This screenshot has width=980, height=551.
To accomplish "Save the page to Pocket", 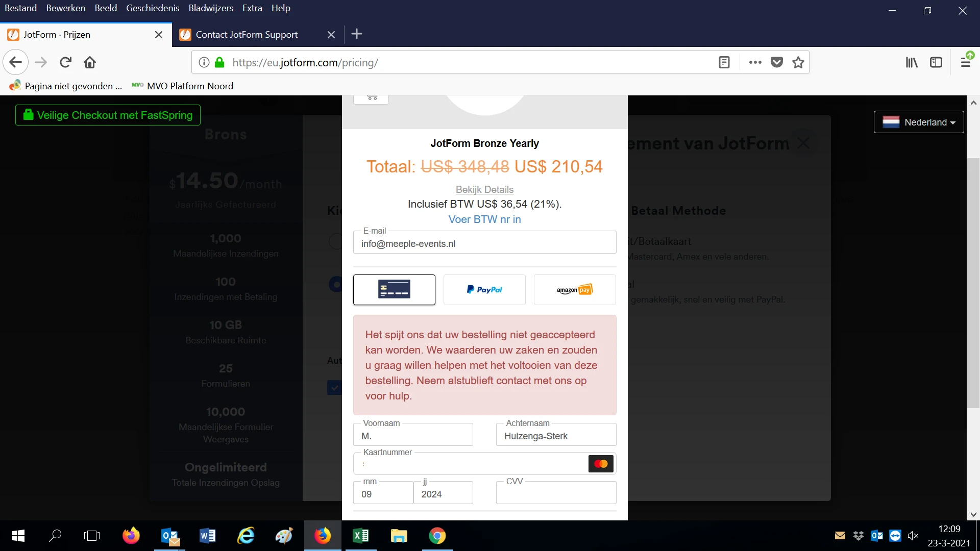I will coord(776,62).
